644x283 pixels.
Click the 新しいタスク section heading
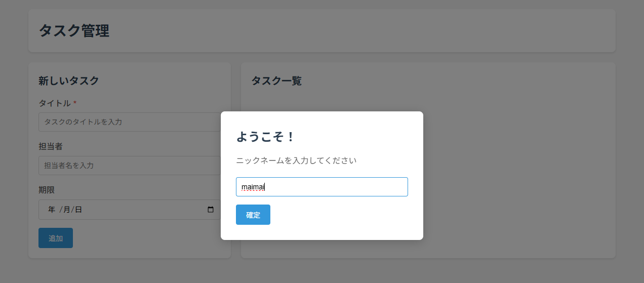tap(69, 80)
